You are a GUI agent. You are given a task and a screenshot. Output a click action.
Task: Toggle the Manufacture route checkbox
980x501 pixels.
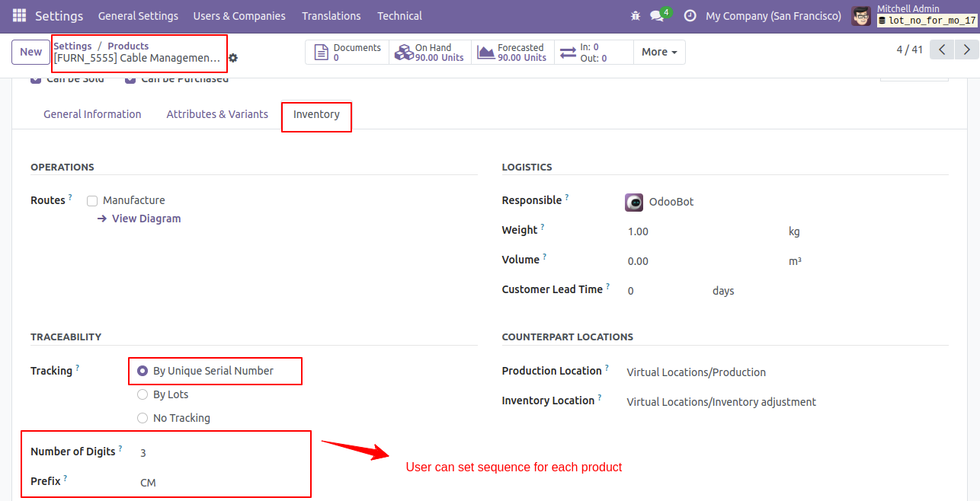pos(92,201)
